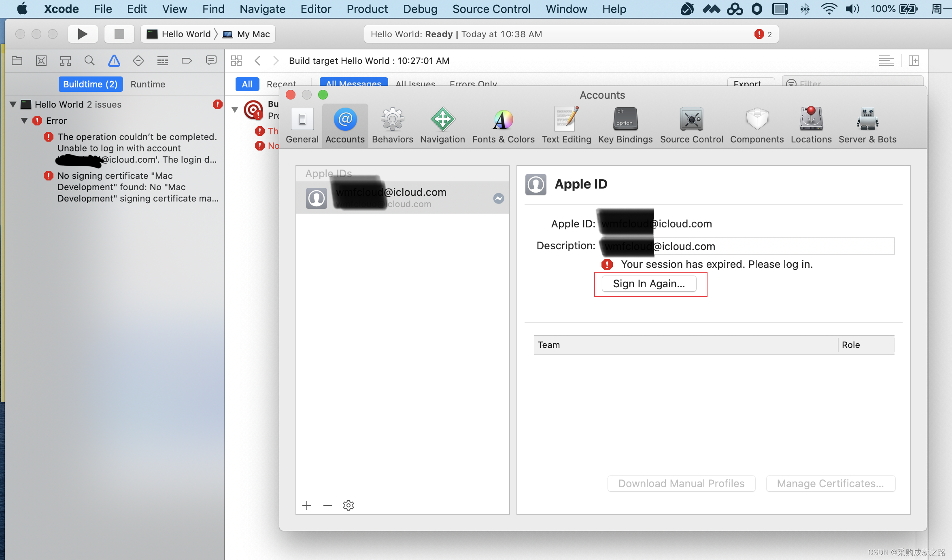This screenshot has height=560, width=952.
Task: Go back in editor history
Action: [257, 61]
